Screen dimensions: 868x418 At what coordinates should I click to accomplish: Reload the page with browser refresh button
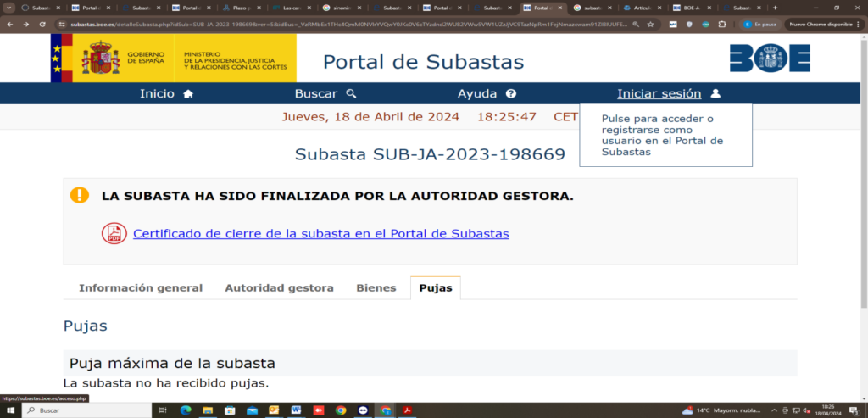pyautogui.click(x=43, y=25)
